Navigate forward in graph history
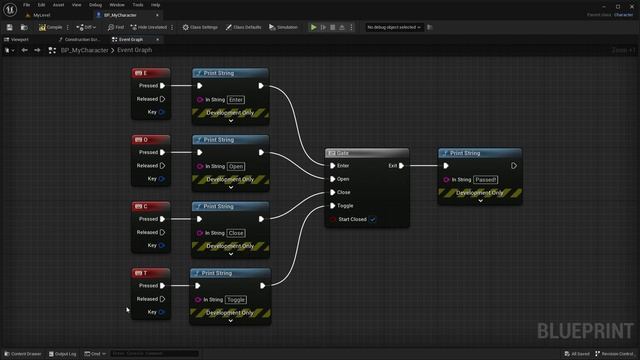 pyautogui.click(x=37, y=50)
